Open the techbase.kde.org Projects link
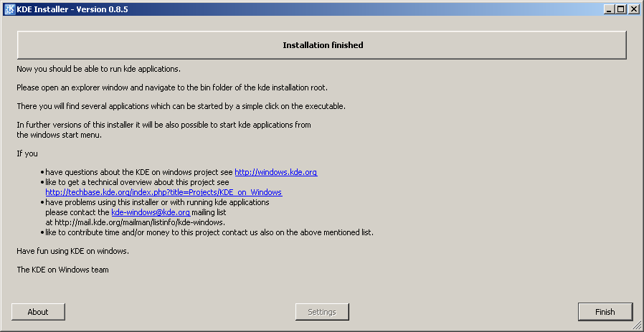This screenshot has width=644, height=332. (164, 192)
